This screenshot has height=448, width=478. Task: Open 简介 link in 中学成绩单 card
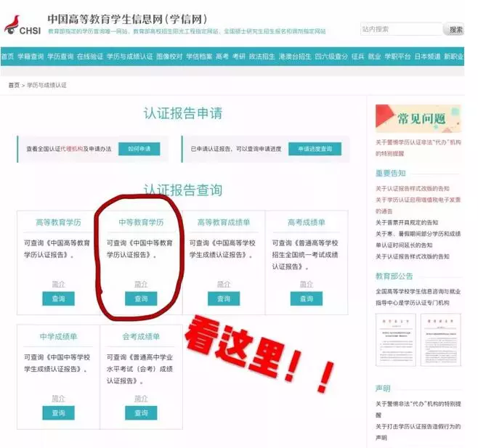click(x=58, y=399)
